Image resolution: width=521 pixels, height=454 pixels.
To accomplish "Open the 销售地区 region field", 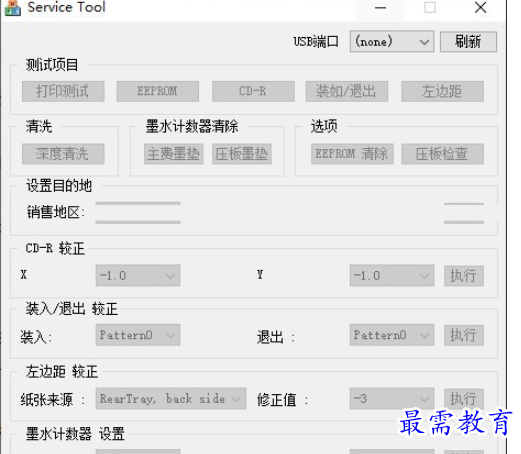I will tap(138, 212).
